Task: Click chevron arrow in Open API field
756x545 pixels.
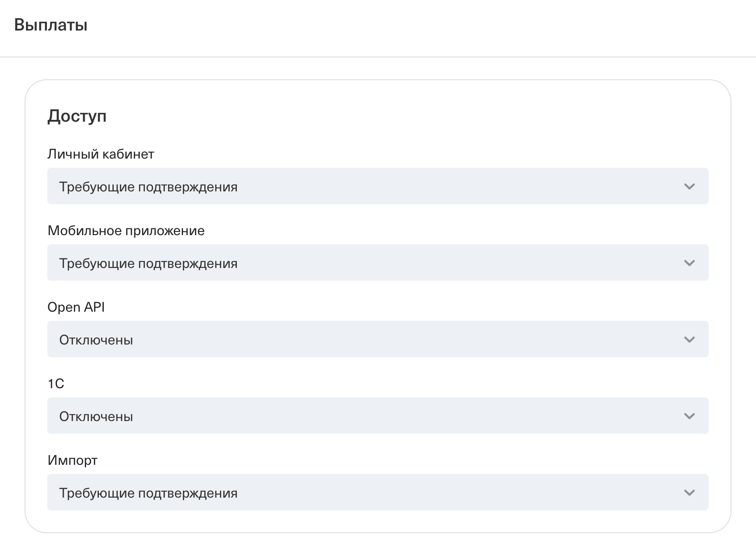Action: 689,339
